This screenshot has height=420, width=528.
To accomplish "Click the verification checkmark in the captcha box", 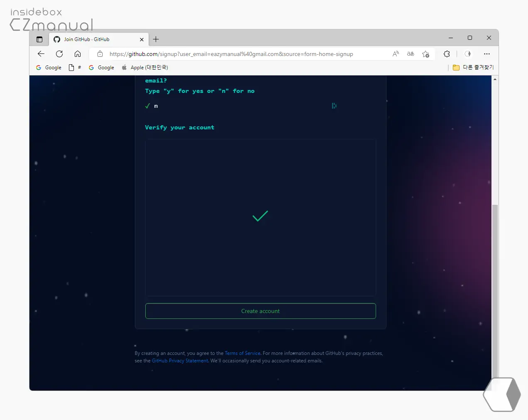I will point(260,216).
